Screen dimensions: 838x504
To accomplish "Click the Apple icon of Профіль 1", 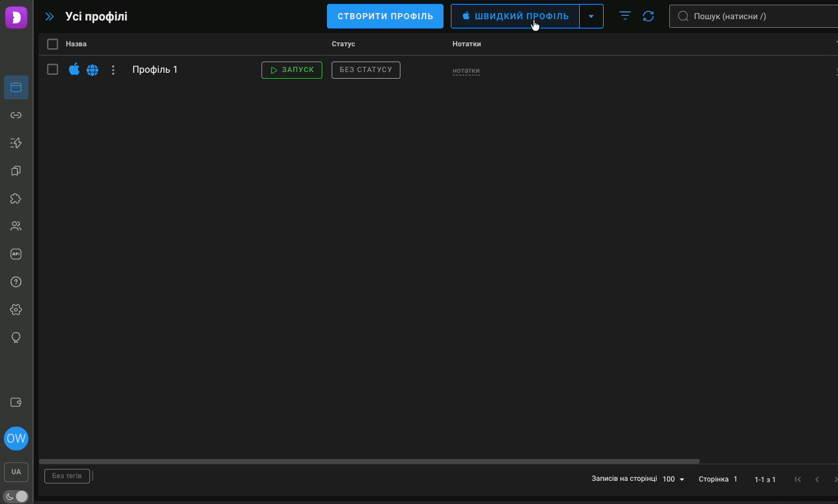I will point(74,69).
